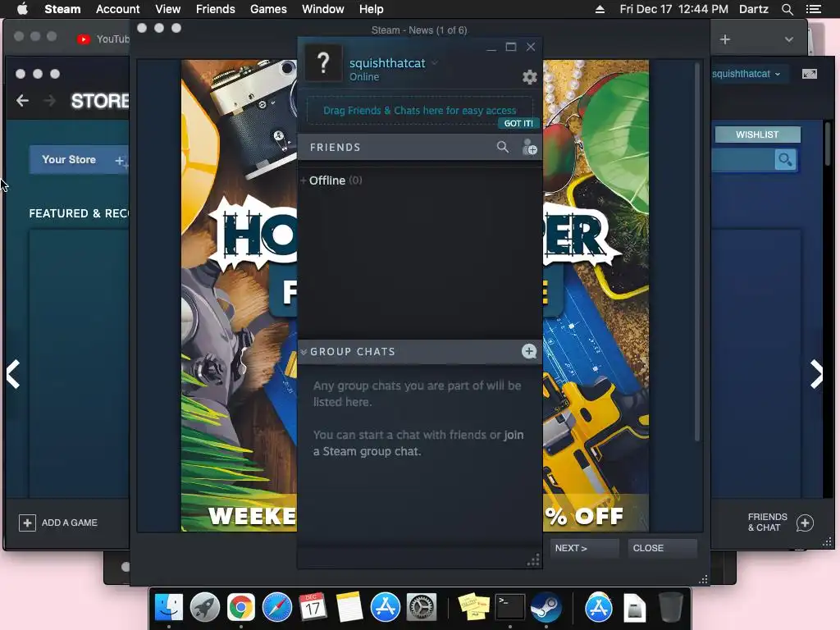Image resolution: width=840 pixels, height=630 pixels.
Task: Open the Help menu
Action: click(x=372, y=9)
